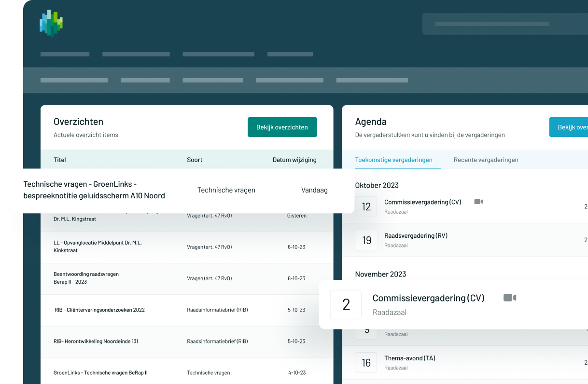Switch to the Recente vergaderingen tab
Viewport: 588px width, 384px height.
click(486, 160)
